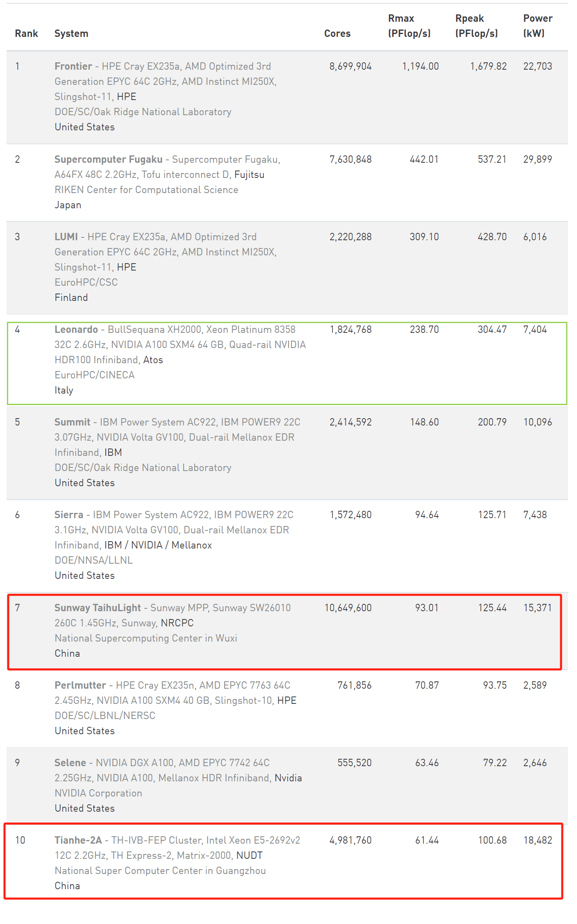Select Selene cores value 555,520
Image resolution: width=577 pixels, height=924 pixels.
coord(354,762)
